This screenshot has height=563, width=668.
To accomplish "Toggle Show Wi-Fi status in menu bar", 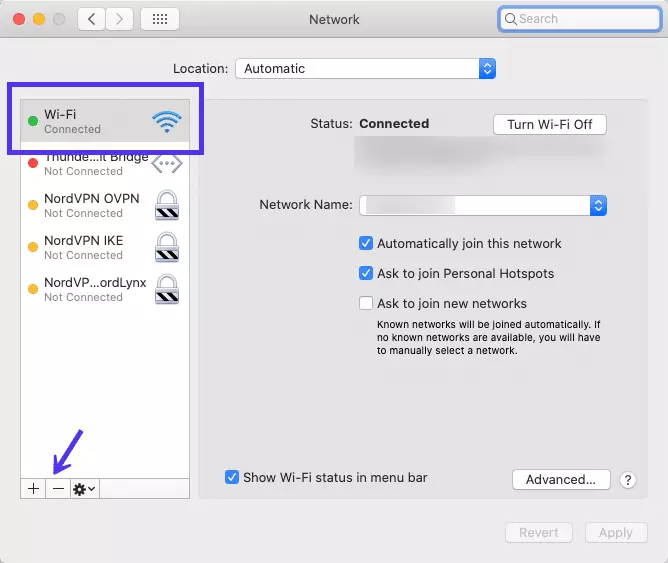I will (232, 478).
